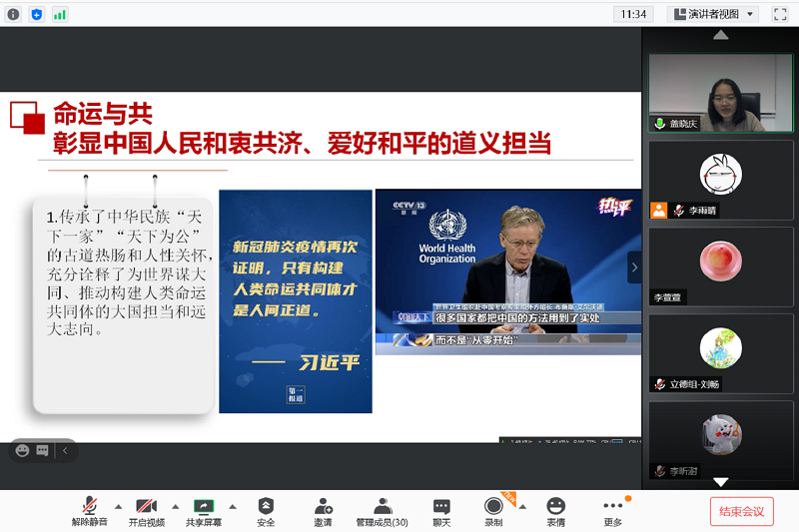Enter full screen mode from top bar
The width and height of the screenshot is (799, 532).
780,14
